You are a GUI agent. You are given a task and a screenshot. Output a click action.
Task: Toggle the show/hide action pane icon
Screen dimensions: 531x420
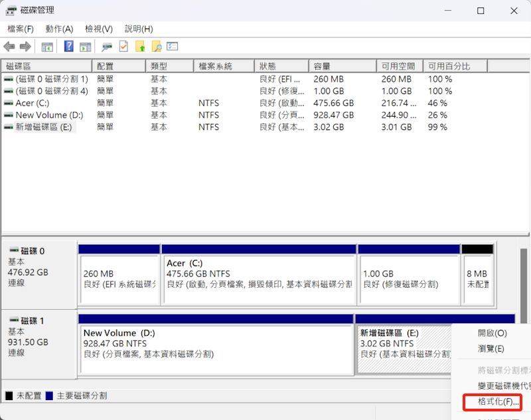(85, 46)
